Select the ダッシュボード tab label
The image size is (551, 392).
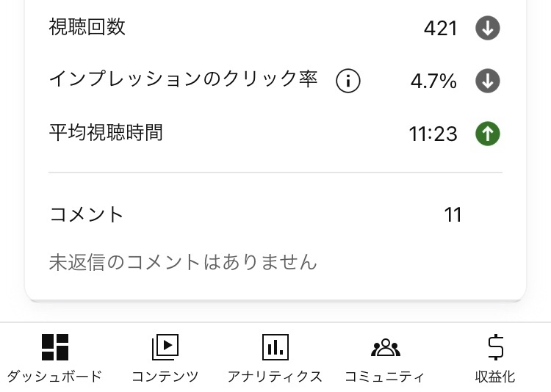click(x=54, y=377)
